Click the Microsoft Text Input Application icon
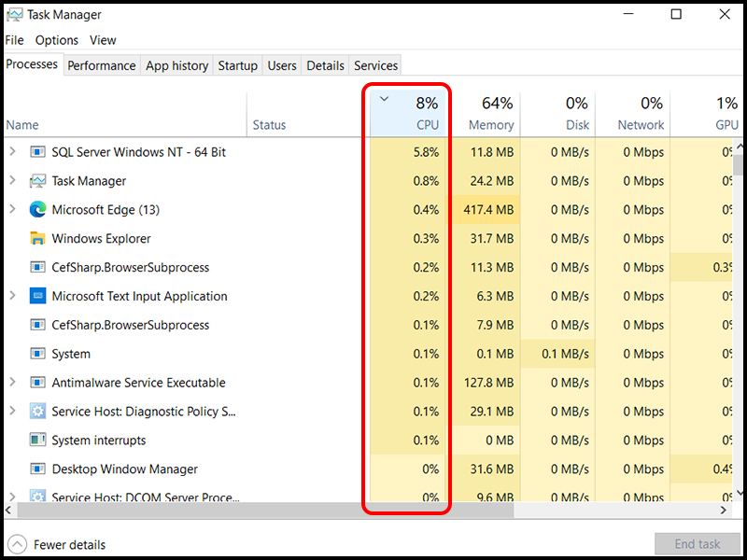 [x=38, y=296]
